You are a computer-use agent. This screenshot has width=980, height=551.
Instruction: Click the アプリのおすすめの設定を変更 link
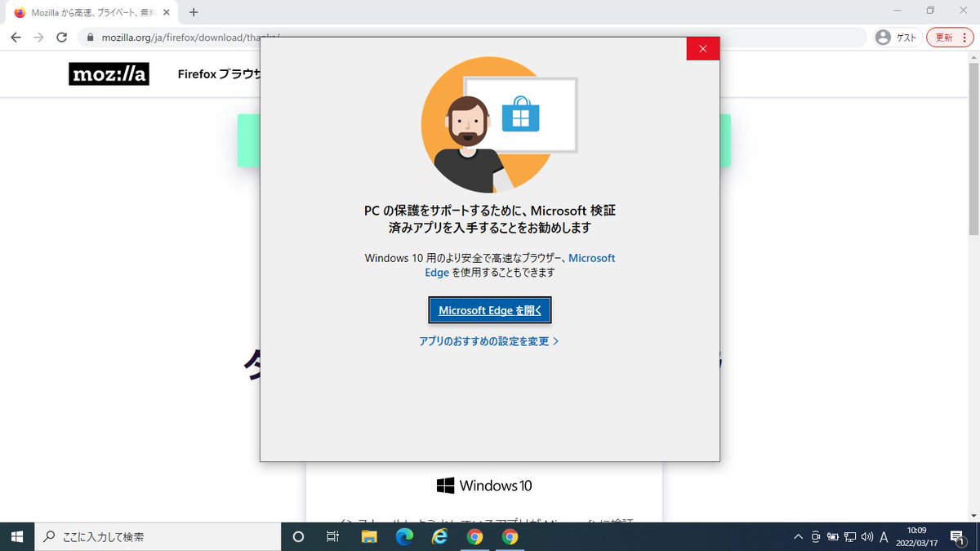[x=488, y=341]
